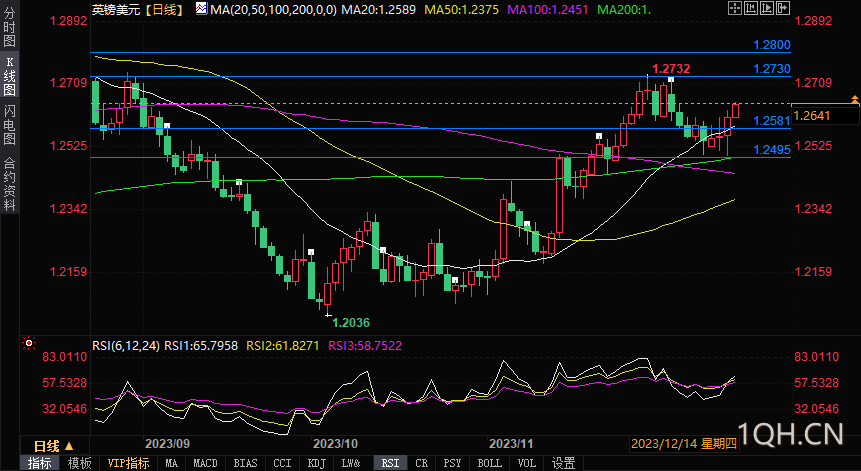Click the 英镑美元【日线】 chart title
Image resolution: width=861 pixels, height=471 pixels.
(138, 9)
